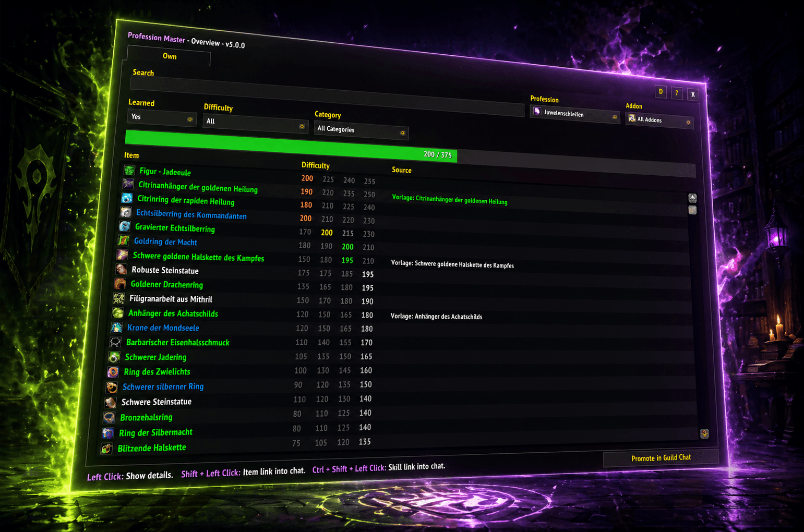Click Promote in Guild Chat
804x532 pixels.
[661, 458]
